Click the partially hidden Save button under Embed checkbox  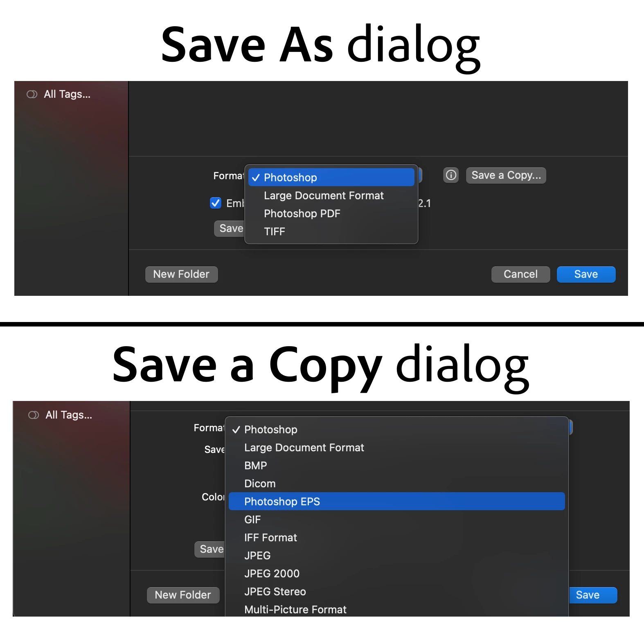pos(229,228)
